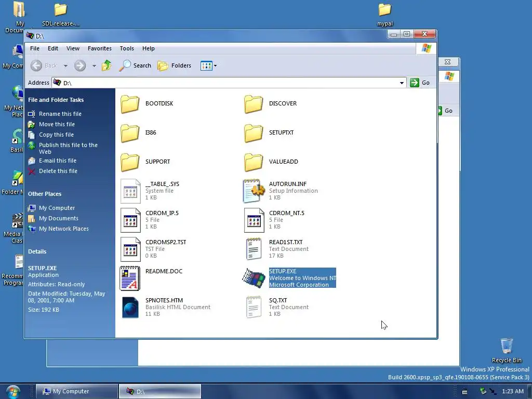The width and height of the screenshot is (532, 399).
Task: Click the Safely Remove Hardware tray icon
Action: [483, 392]
